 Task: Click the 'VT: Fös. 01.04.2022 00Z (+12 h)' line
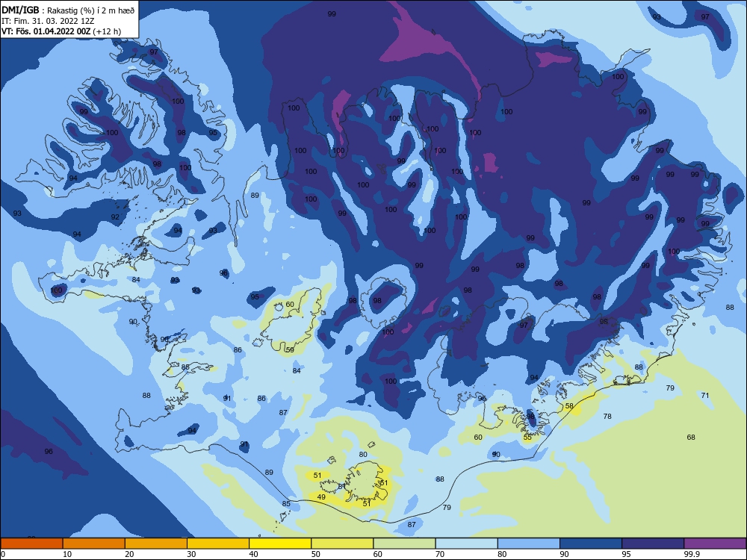61,31
